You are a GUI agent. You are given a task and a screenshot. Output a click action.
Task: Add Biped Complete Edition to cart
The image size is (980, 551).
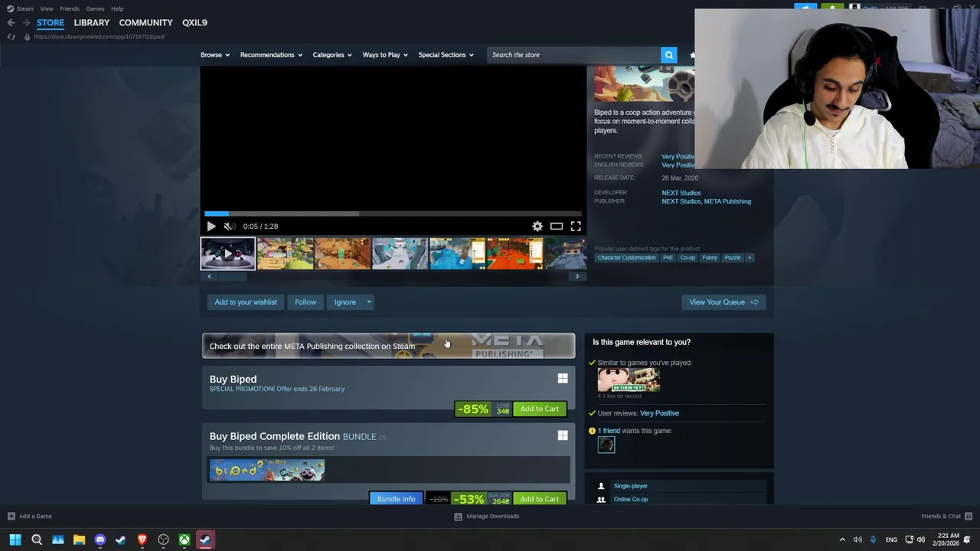point(540,499)
